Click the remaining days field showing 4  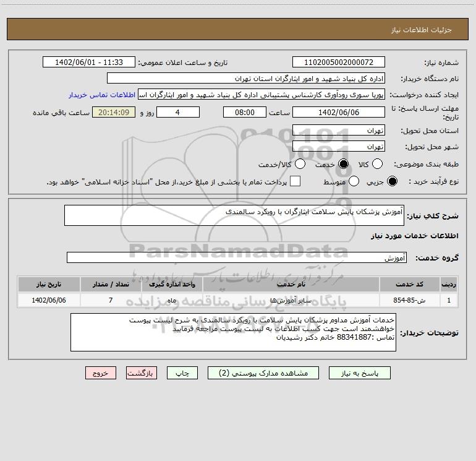(x=177, y=112)
